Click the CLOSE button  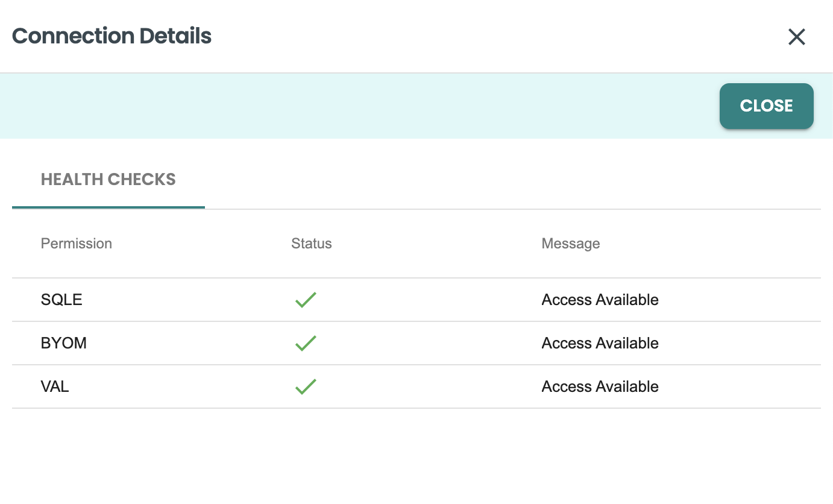click(x=767, y=106)
